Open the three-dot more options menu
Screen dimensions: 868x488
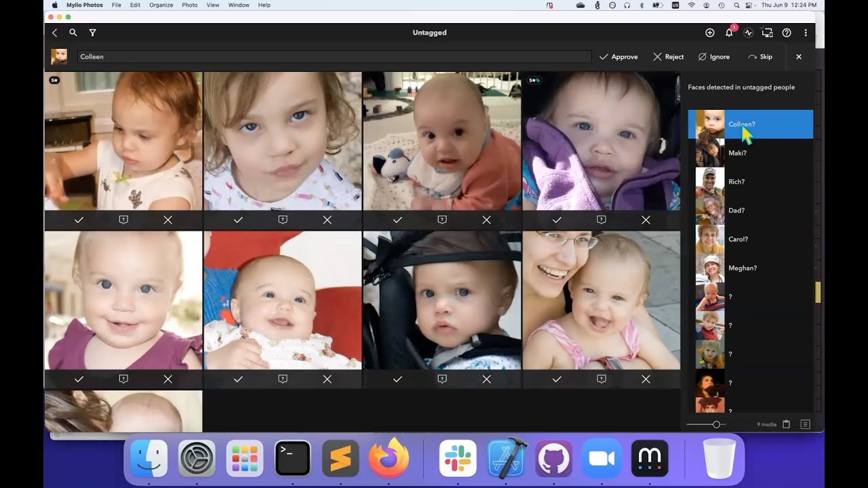pyautogui.click(x=806, y=33)
